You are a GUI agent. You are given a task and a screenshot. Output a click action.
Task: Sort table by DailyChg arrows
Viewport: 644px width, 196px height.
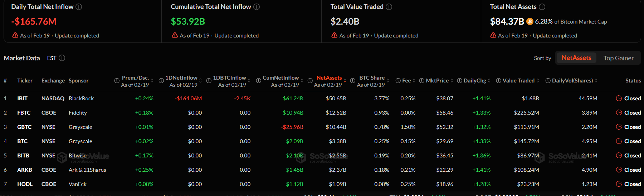[x=489, y=81]
